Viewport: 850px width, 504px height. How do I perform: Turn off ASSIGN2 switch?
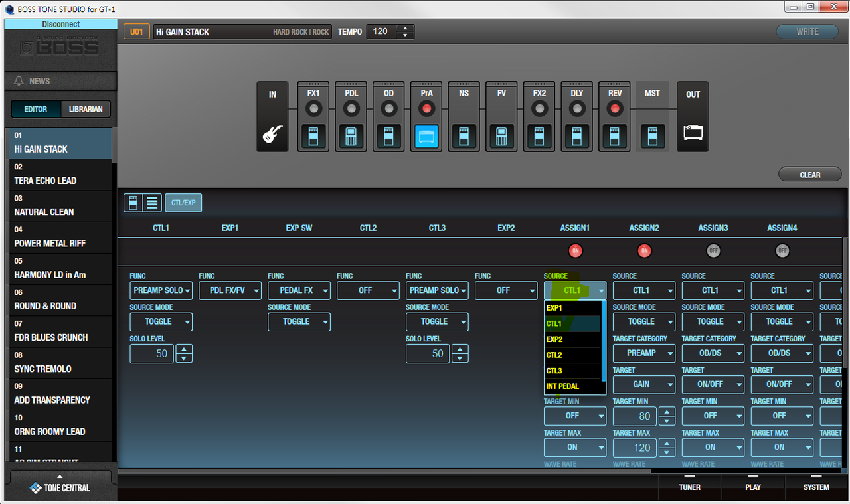click(644, 251)
